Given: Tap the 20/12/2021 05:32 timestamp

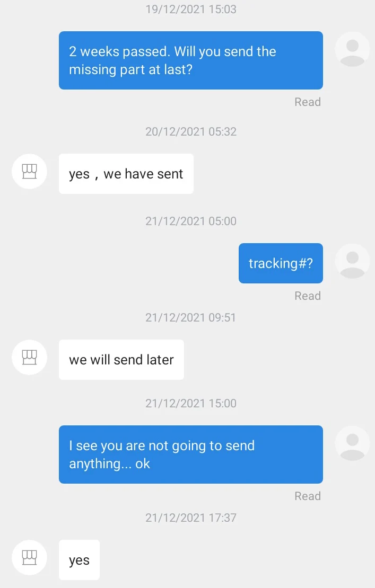Looking at the screenshot, I should [x=191, y=131].
